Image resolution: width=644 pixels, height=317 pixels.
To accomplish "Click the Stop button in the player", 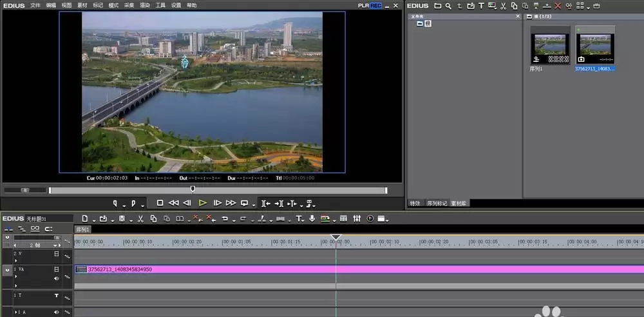I will click(160, 203).
